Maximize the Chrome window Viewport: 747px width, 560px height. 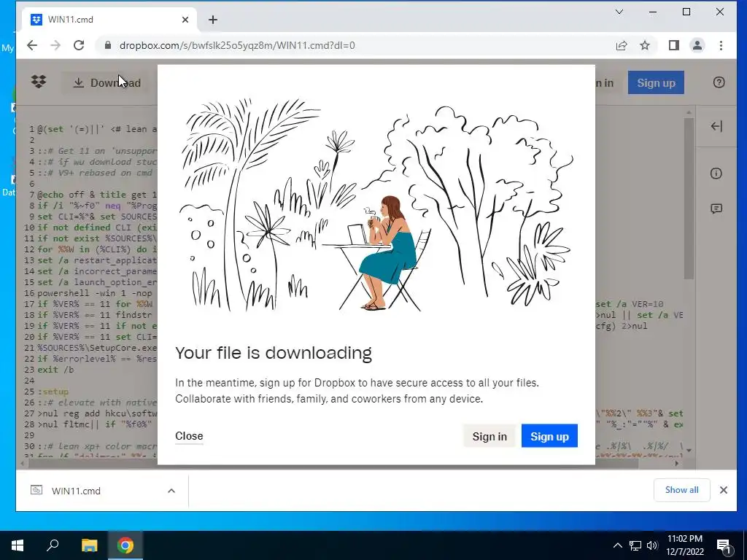point(686,12)
